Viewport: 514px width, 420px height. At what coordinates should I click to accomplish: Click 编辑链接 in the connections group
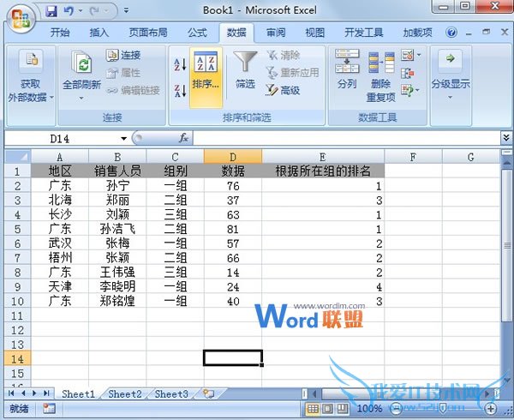pos(133,90)
